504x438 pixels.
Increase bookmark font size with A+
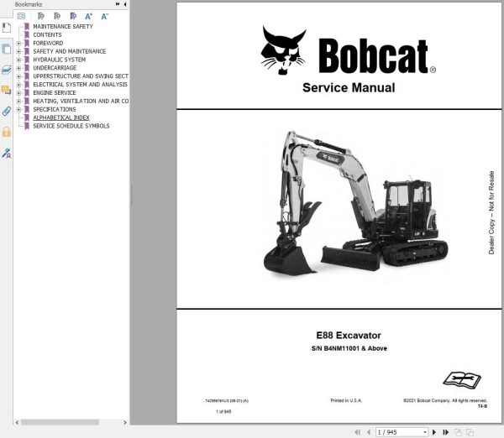(89, 16)
